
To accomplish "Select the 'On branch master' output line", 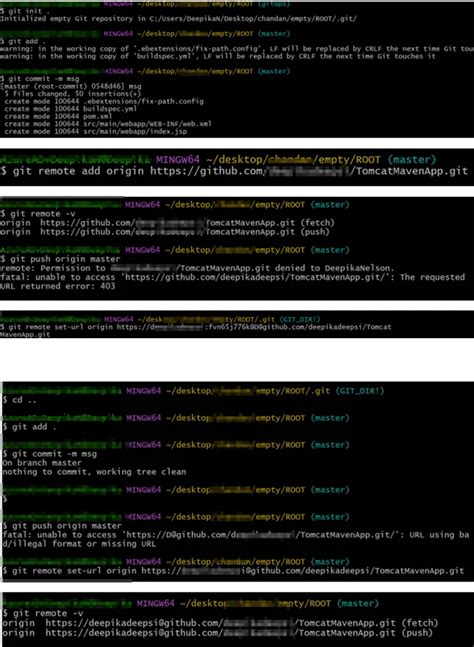I will point(42,463).
